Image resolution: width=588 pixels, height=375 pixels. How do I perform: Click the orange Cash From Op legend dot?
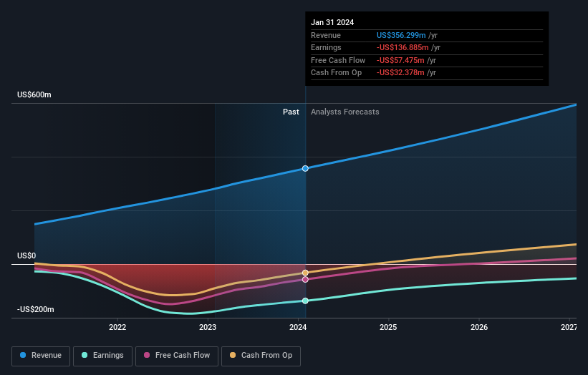[233, 355]
